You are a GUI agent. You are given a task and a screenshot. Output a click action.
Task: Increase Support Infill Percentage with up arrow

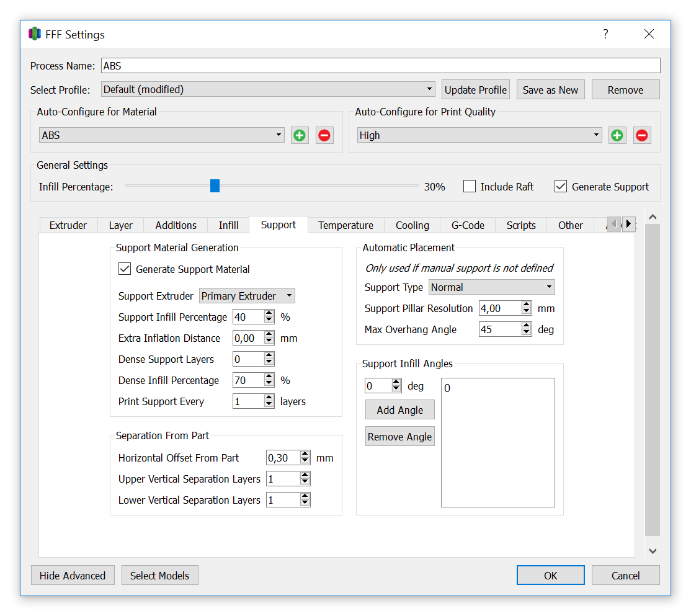pyautogui.click(x=269, y=313)
